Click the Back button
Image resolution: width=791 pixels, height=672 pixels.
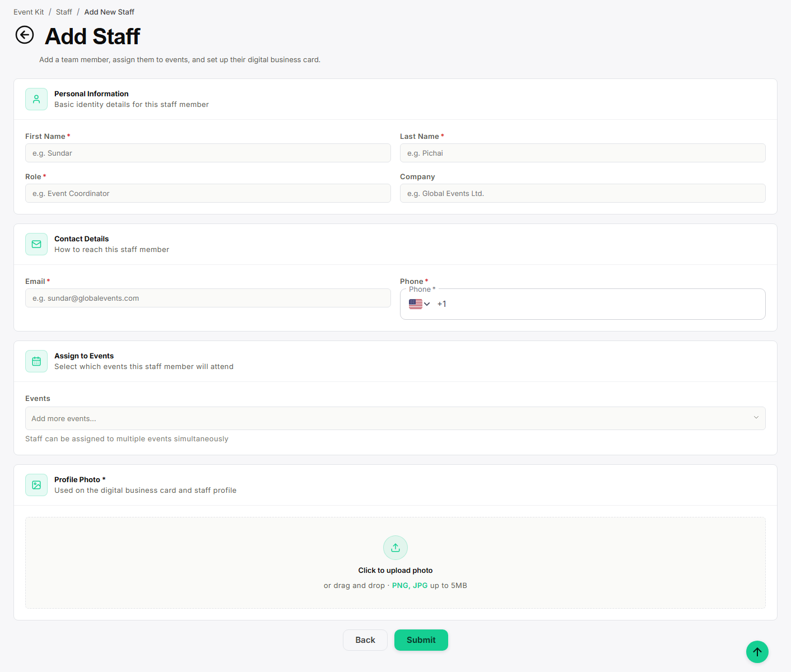pos(365,640)
